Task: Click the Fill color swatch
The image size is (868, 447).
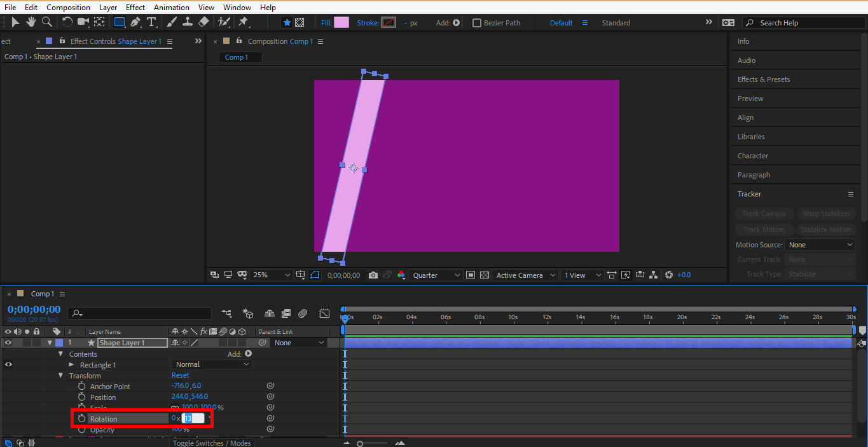Action: click(x=341, y=23)
